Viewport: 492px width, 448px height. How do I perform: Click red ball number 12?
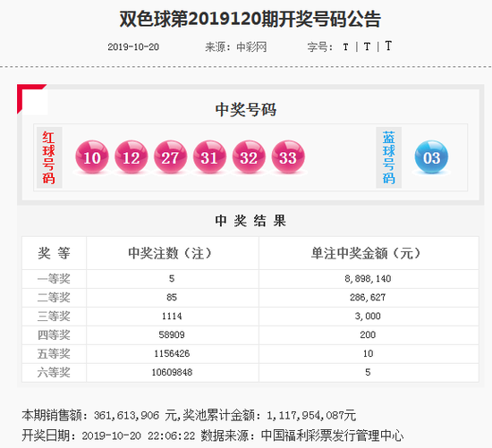(x=131, y=156)
